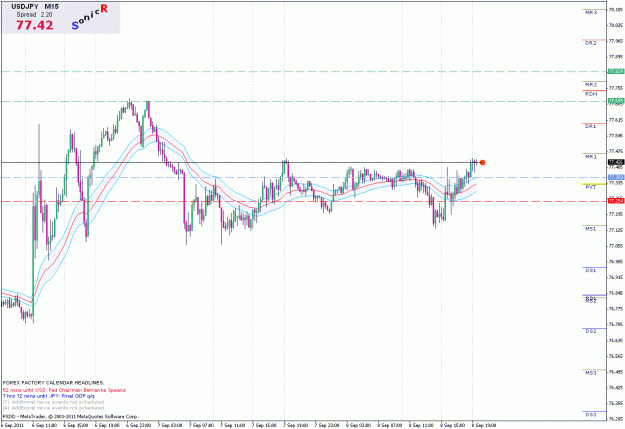This screenshot has width=625, height=429.
Task: Click the upper green price tag on axis
Action: 616,71
